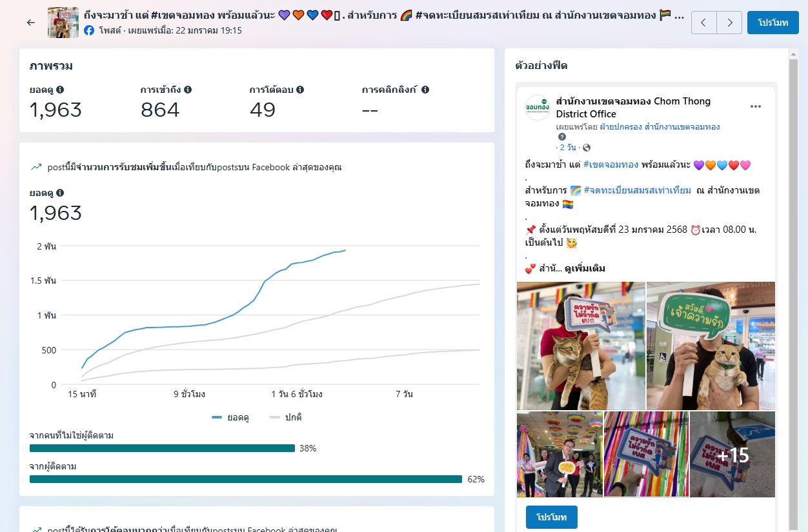Click the จากคนที่ไม่ใช่ผู้ติดตาม label

[72, 435]
